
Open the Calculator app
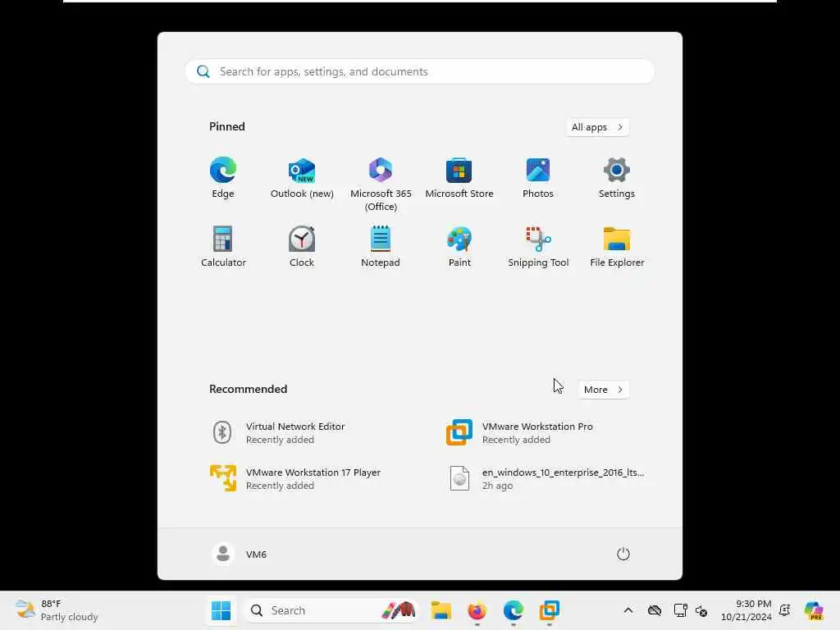point(223,247)
